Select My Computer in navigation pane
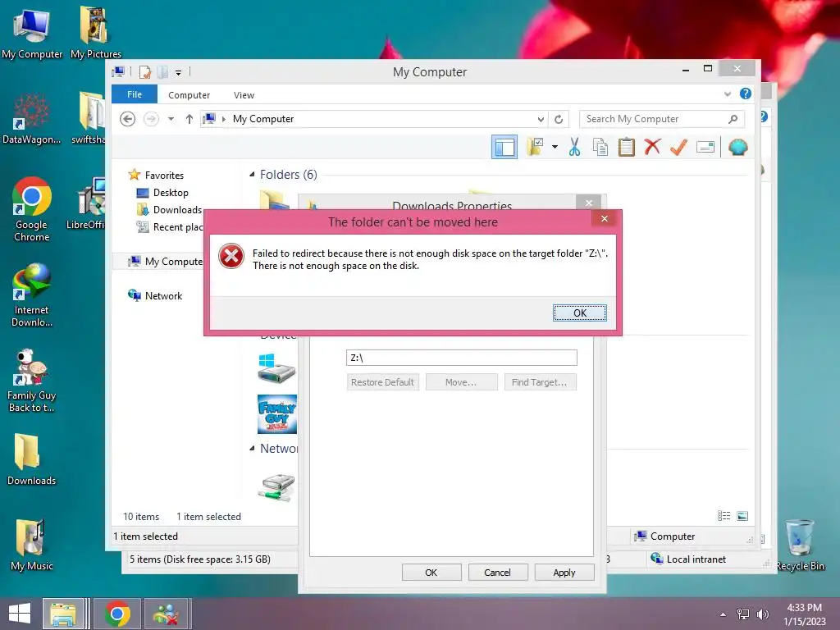This screenshot has width=840, height=630. (165, 262)
